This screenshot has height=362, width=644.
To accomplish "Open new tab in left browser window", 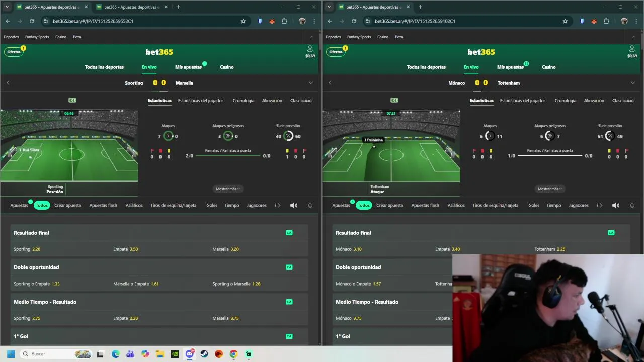I will 178,7.
